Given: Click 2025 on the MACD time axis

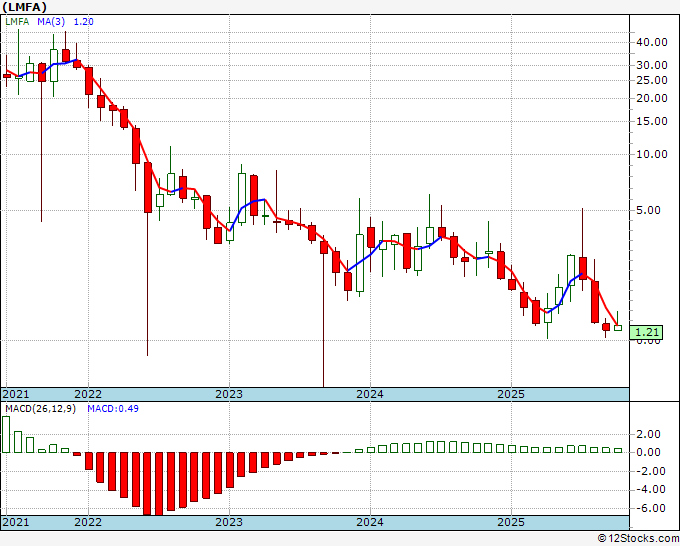Looking at the screenshot, I should (511, 522).
